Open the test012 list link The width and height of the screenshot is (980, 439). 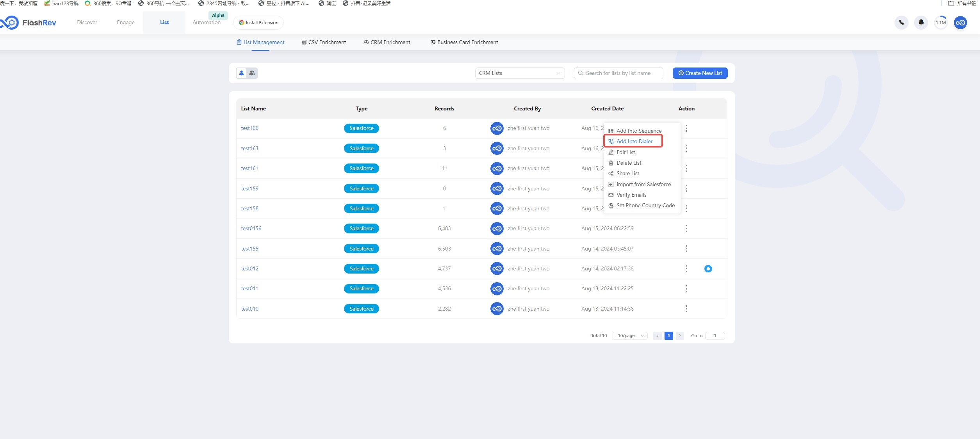point(249,268)
